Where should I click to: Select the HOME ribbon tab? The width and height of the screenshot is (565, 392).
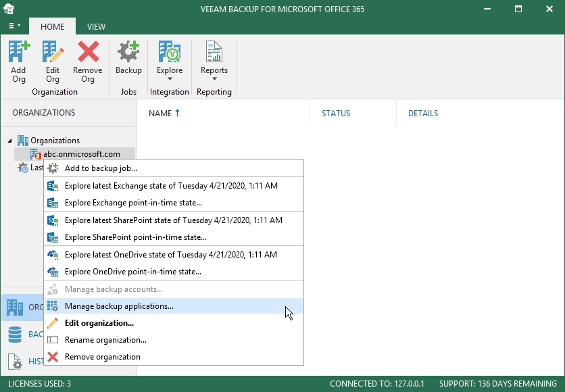pos(53,26)
